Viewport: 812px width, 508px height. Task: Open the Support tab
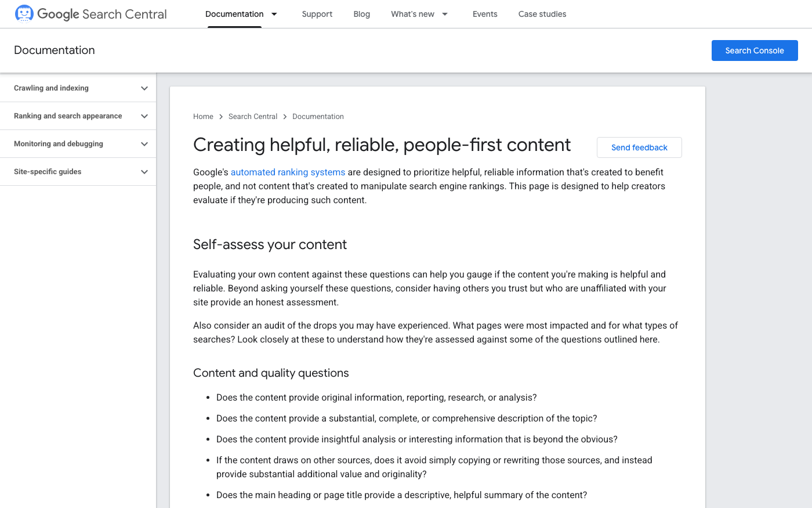coord(317,14)
